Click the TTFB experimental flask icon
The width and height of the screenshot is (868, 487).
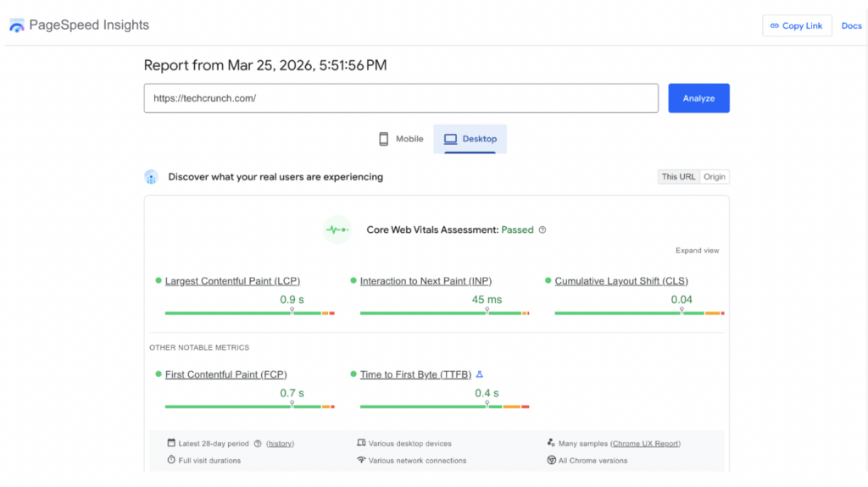point(480,374)
